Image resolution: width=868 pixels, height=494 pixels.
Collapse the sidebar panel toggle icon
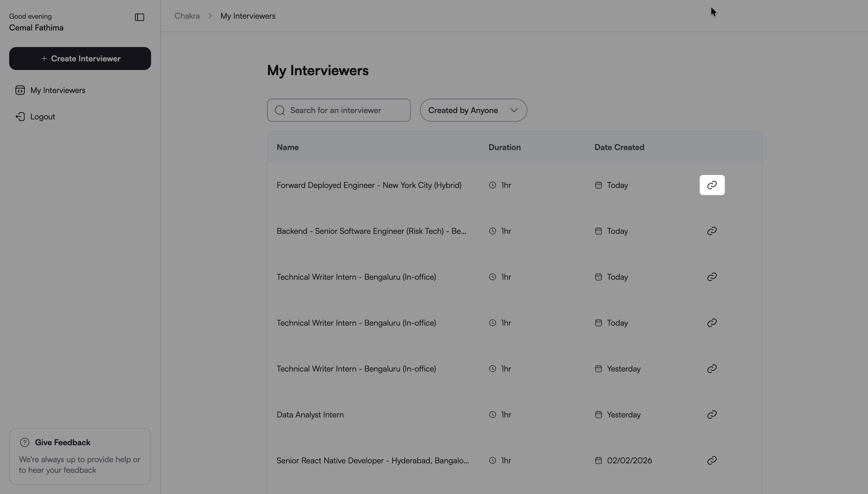(140, 17)
